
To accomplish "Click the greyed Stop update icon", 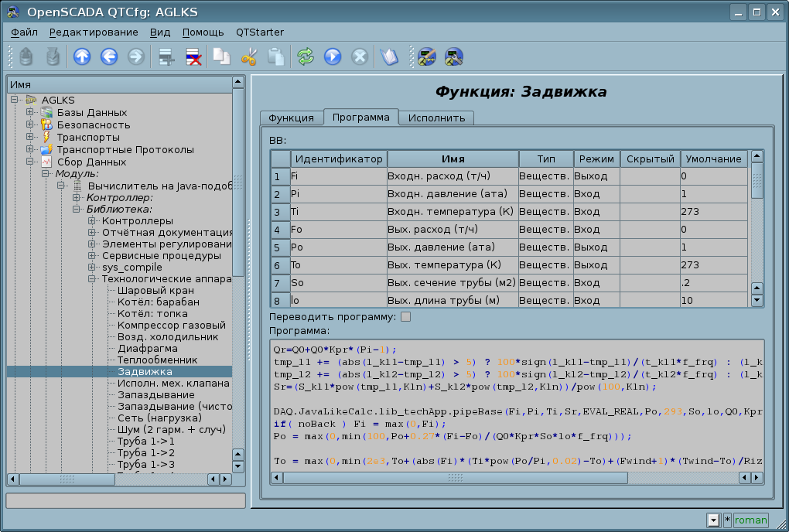I will pos(360,56).
